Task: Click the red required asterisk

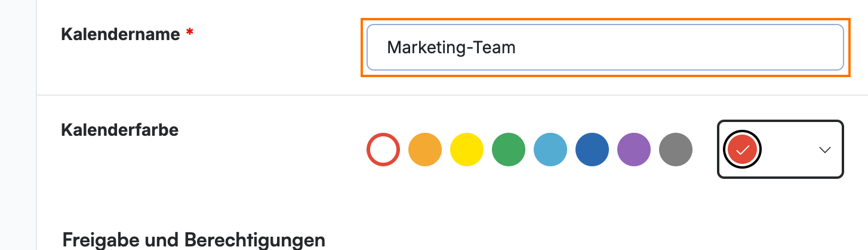Action: tap(190, 33)
